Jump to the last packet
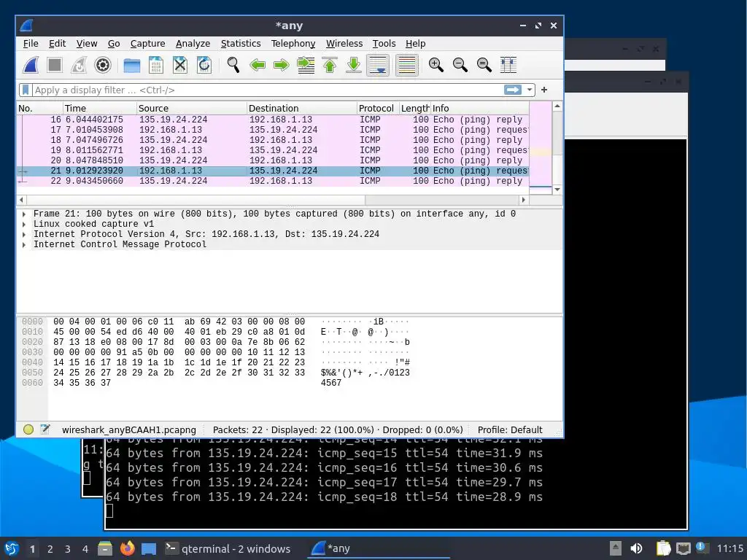747x560 pixels. point(354,65)
